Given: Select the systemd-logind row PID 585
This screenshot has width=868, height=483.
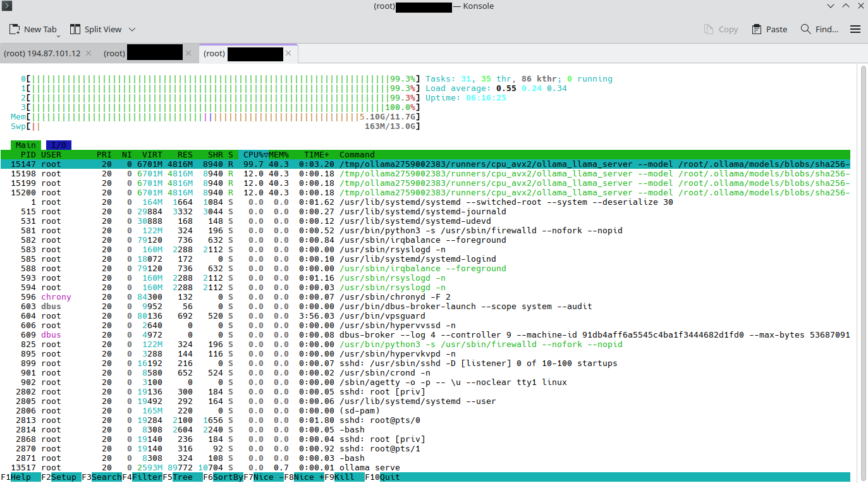Looking at the screenshot, I should coord(425,259).
